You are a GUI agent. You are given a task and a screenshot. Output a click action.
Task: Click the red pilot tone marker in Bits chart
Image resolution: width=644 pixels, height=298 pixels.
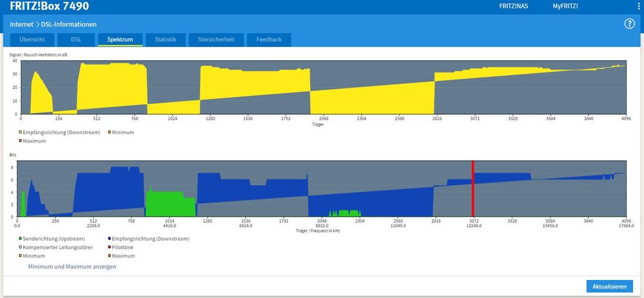coord(473,188)
